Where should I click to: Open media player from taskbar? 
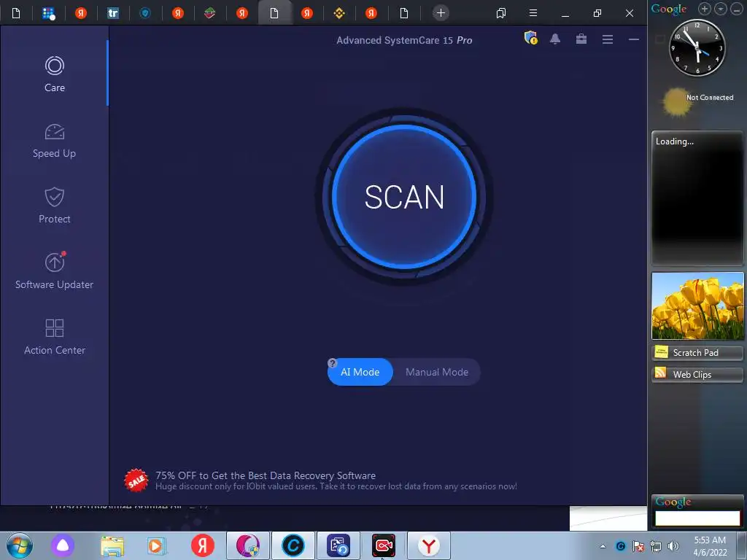click(x=156, y=545)
